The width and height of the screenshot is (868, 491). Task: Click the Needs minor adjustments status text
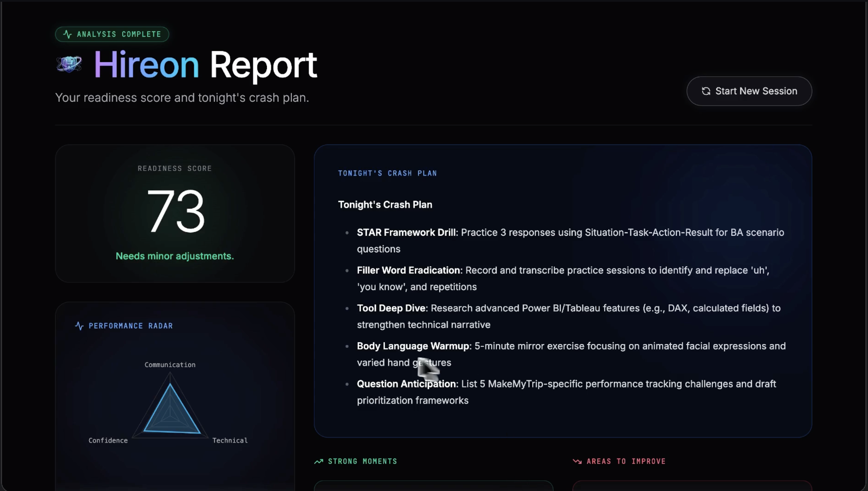(175, 256)
